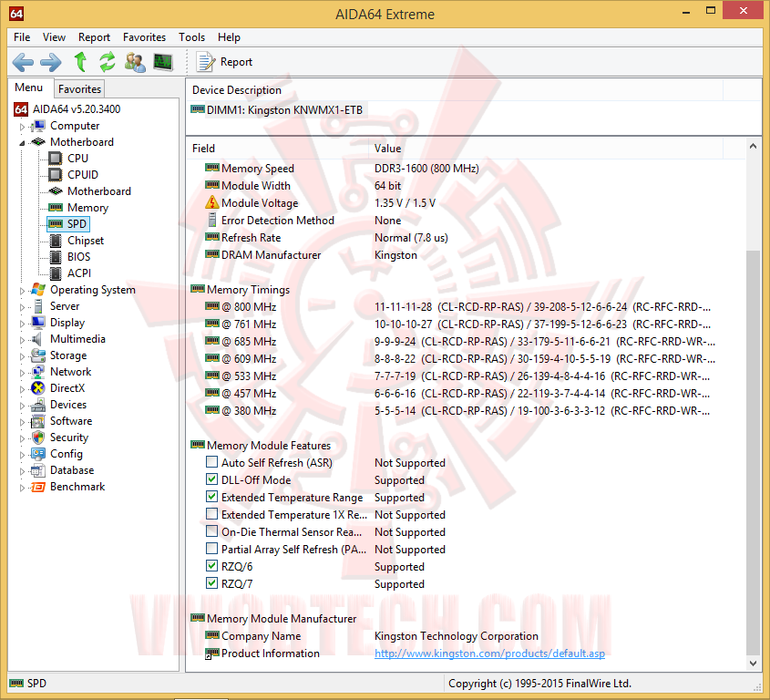This screenshot has width=770, height=700.
Task: Open the Kingston product information link
Action: click(x=489, y=654)
